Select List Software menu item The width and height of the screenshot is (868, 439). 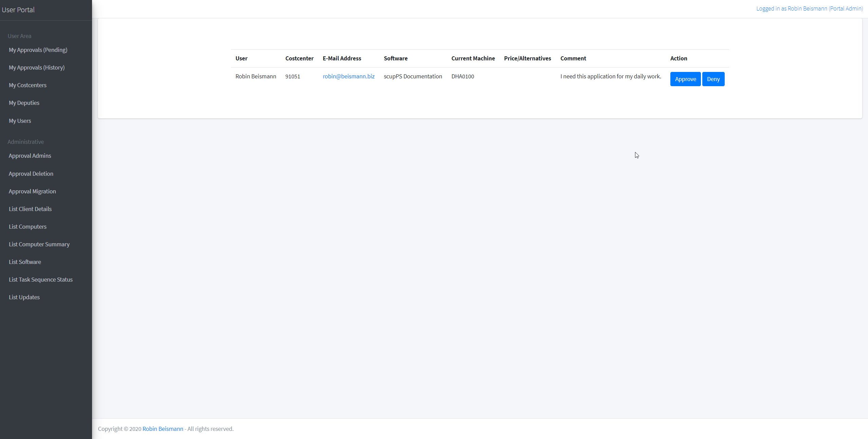pos(25,262)
